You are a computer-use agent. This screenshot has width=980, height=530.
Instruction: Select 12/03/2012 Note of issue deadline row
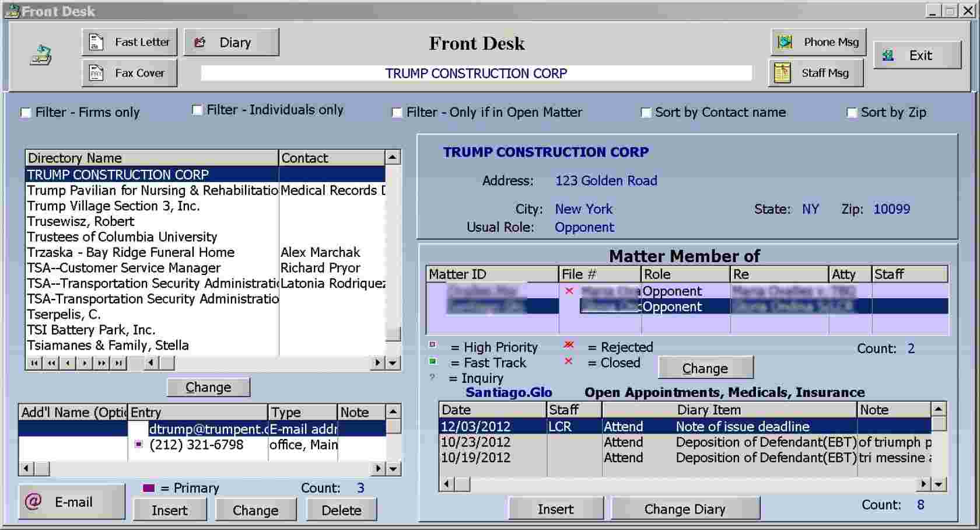coord(685,427)
